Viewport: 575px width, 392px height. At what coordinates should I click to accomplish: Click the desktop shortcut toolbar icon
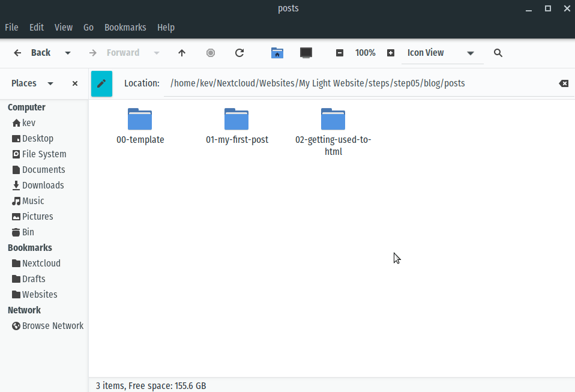(x=306, y=53)
